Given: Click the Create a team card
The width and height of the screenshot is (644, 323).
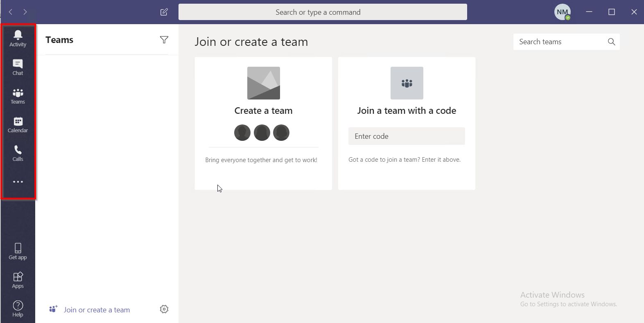Looking at the screenshot, I should 263,111.
